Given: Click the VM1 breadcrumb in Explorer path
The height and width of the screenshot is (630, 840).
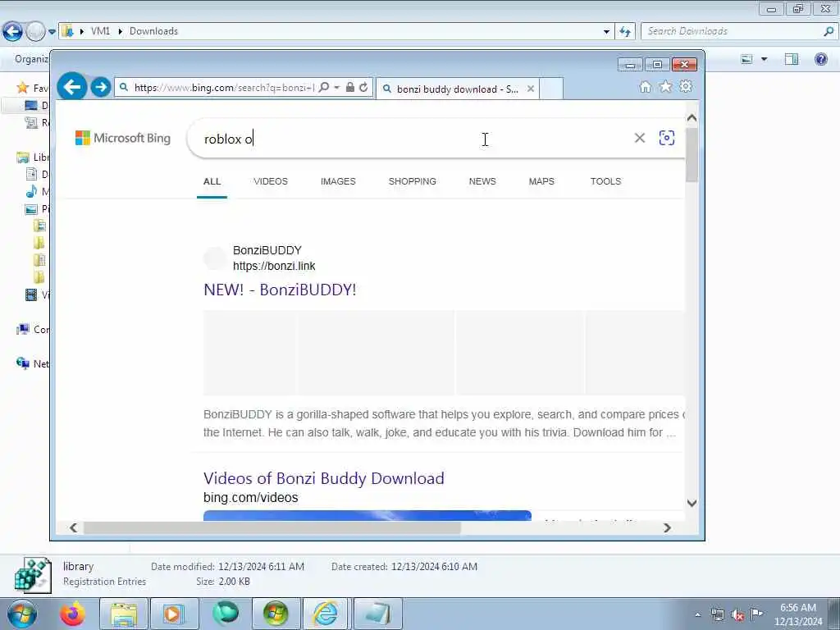Looking at the screenshot, I should pos(100,31).
